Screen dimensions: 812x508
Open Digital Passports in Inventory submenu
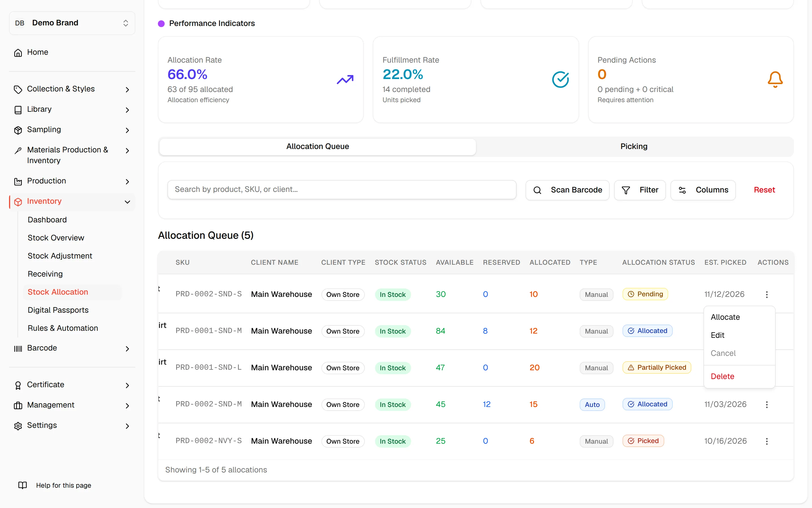coord(58,310)
